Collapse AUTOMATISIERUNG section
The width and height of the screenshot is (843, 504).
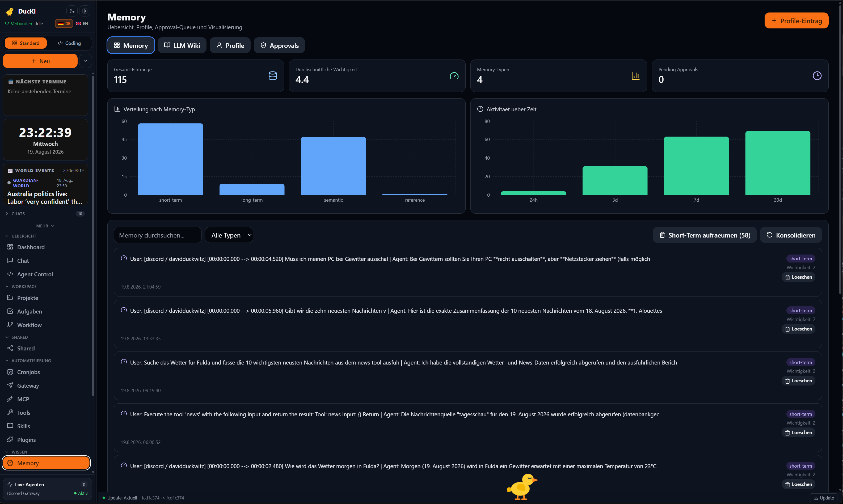point(28,361)
